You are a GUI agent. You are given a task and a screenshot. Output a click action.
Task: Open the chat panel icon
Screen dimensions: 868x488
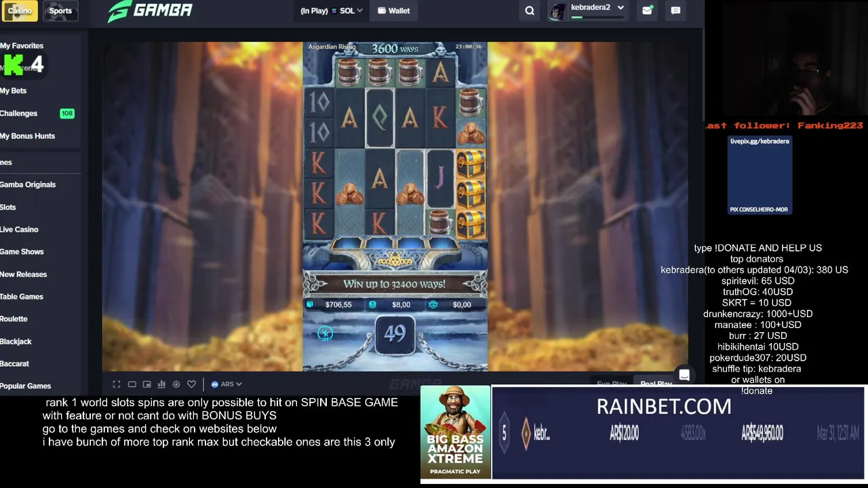[x=675, y=10]
